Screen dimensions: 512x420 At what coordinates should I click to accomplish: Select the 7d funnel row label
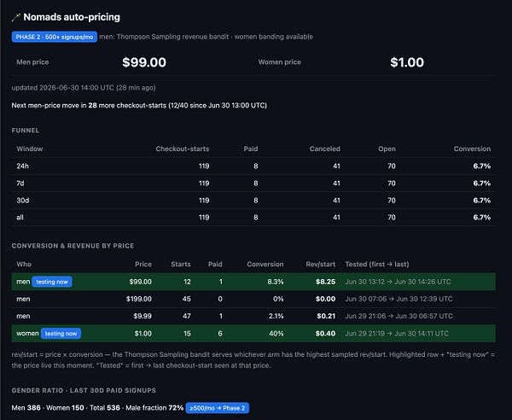(x=20, y=184)
